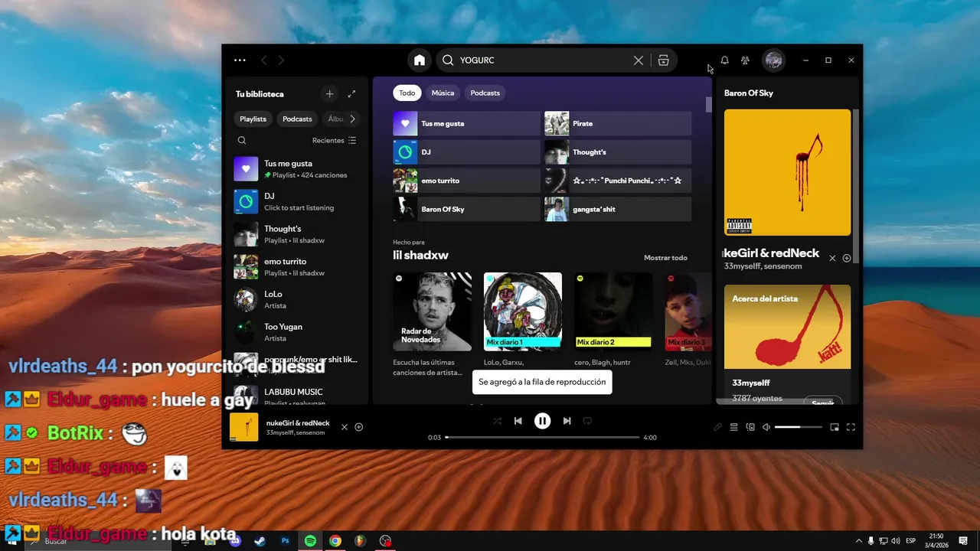Add nukeGirl & redNeck to liked in the player bar
980x551 pixels.
click(x=358, y=427)
